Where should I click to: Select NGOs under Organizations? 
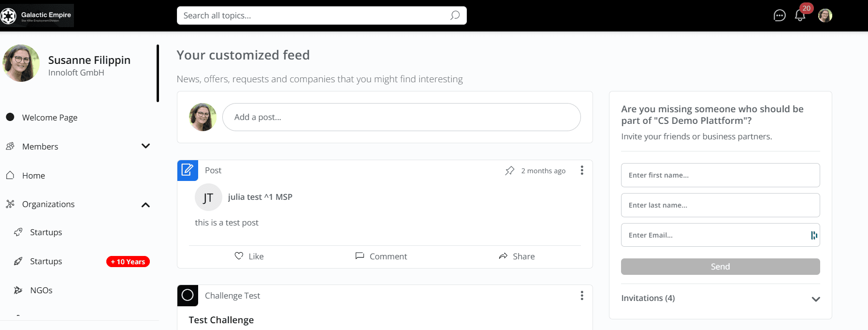[41, 290]
